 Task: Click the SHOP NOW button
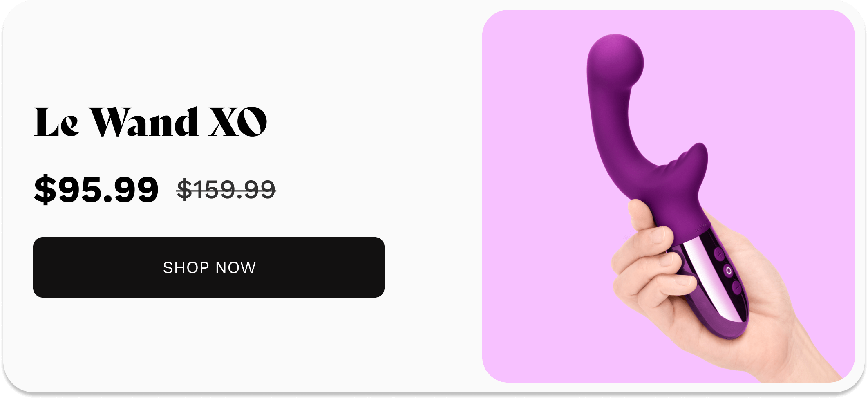(208, 267)
